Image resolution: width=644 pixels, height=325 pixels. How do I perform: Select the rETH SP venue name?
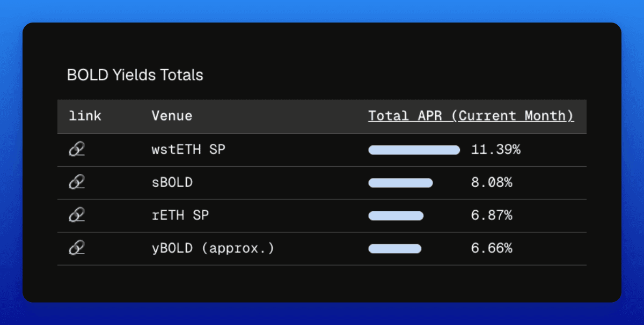coord(180,216)
